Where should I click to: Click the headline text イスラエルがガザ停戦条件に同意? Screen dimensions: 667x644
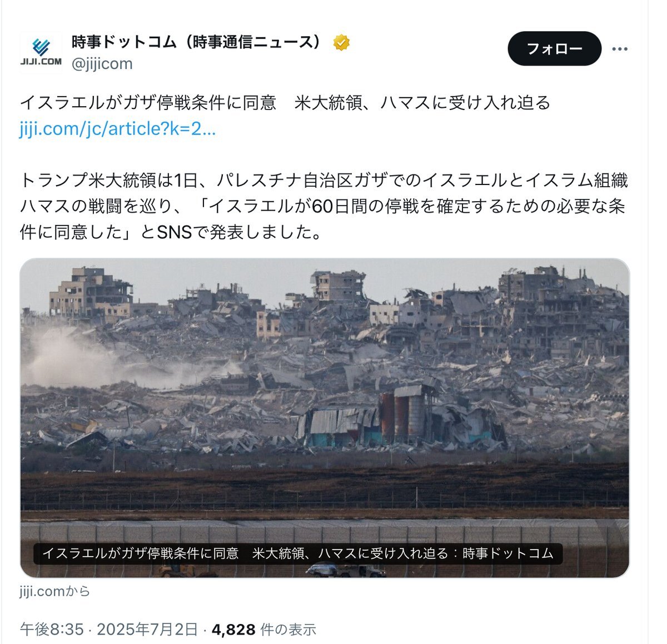(148, 103)
